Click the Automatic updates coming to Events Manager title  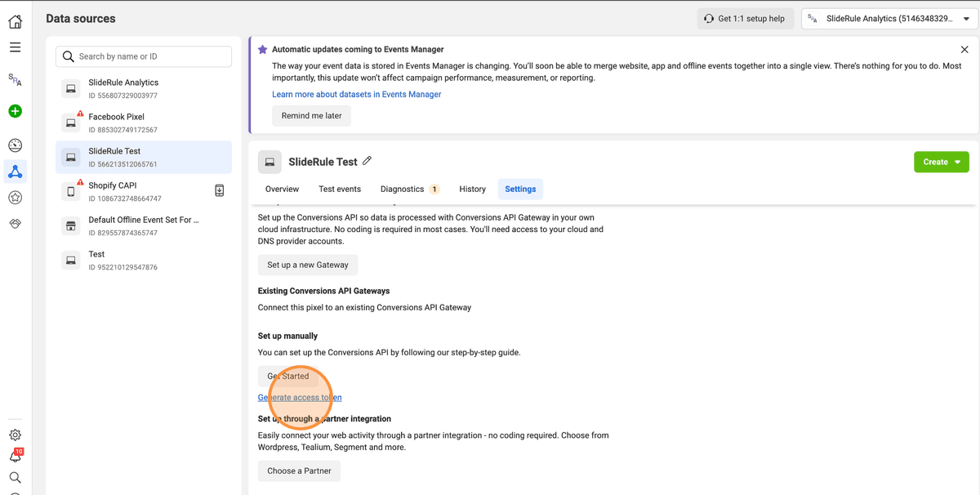pos(358,50)
